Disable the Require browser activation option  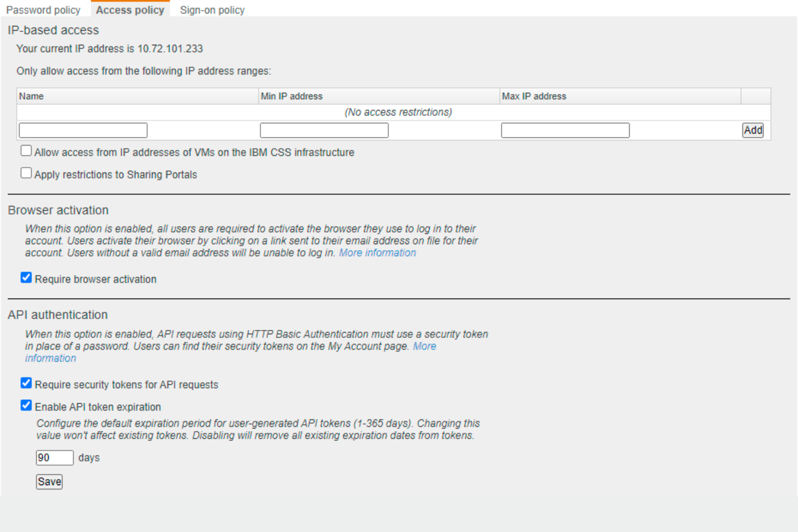pos(26,277)
